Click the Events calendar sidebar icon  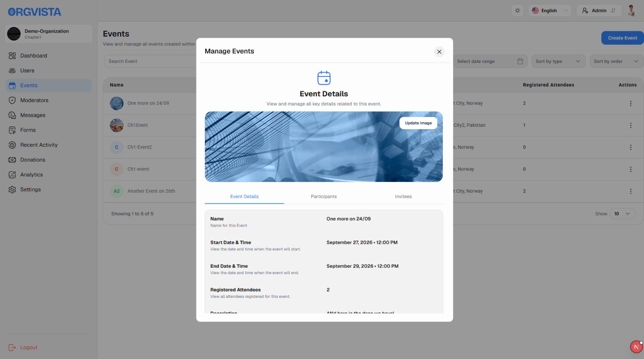coord(12,85)
